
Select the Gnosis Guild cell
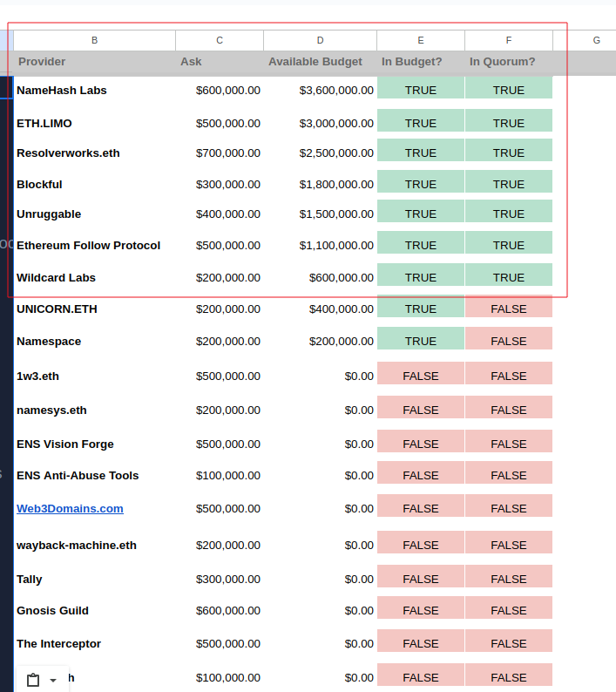pos(52,610)
